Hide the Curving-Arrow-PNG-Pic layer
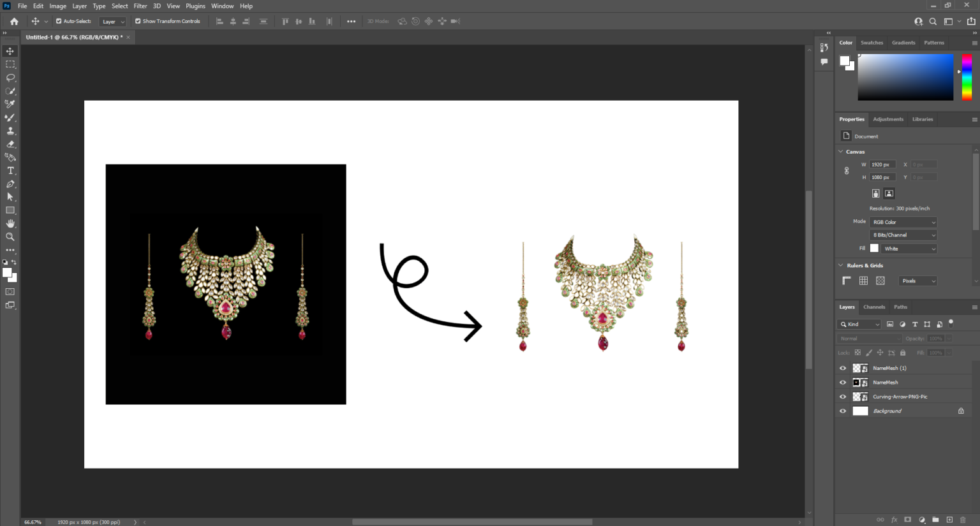The width and height of the screenshot is (980, 526). [x=843, y=396]
